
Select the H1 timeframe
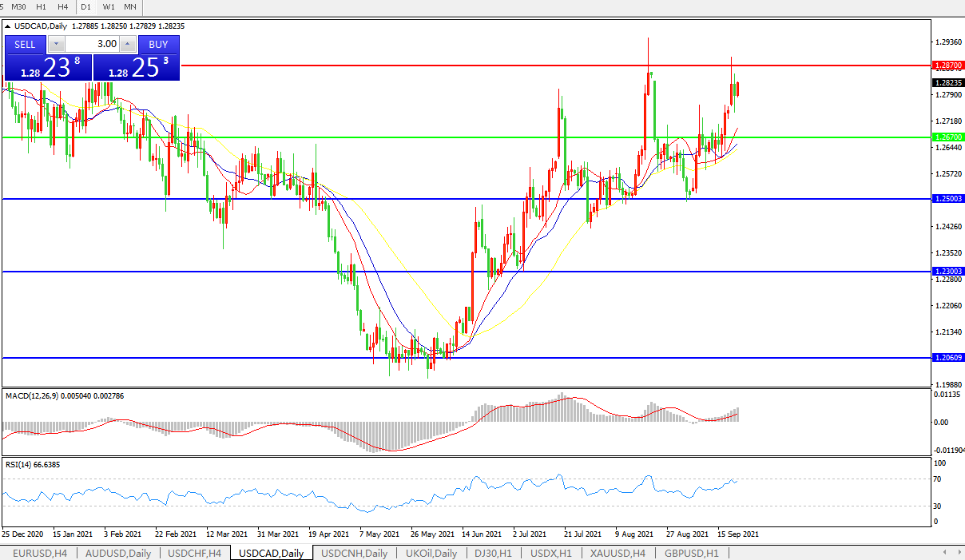pos(42,6)
